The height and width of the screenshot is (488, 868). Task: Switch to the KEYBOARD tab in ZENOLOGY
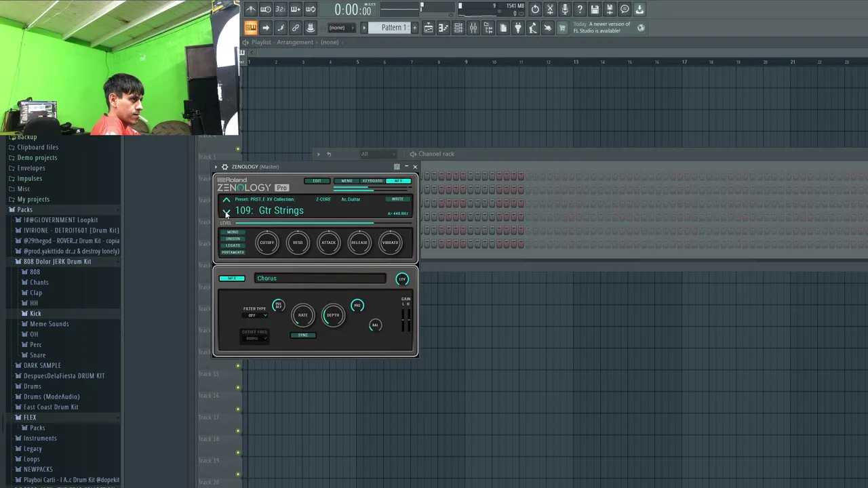372,181
